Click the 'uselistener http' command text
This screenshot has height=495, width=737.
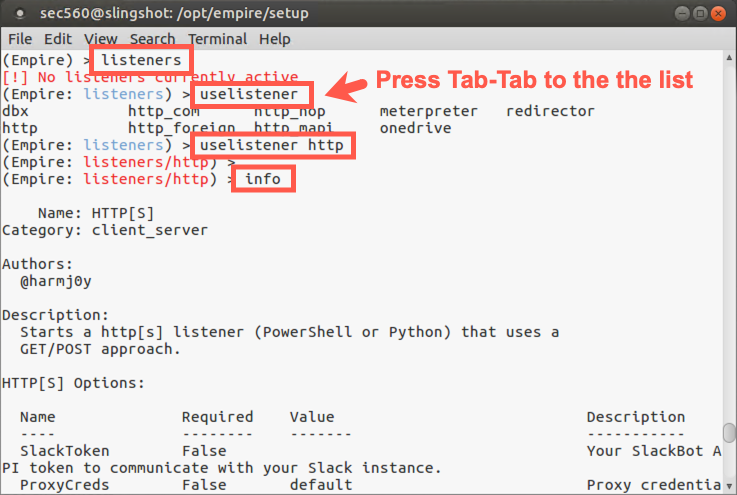pyautogui.click(x=272, y=145)
